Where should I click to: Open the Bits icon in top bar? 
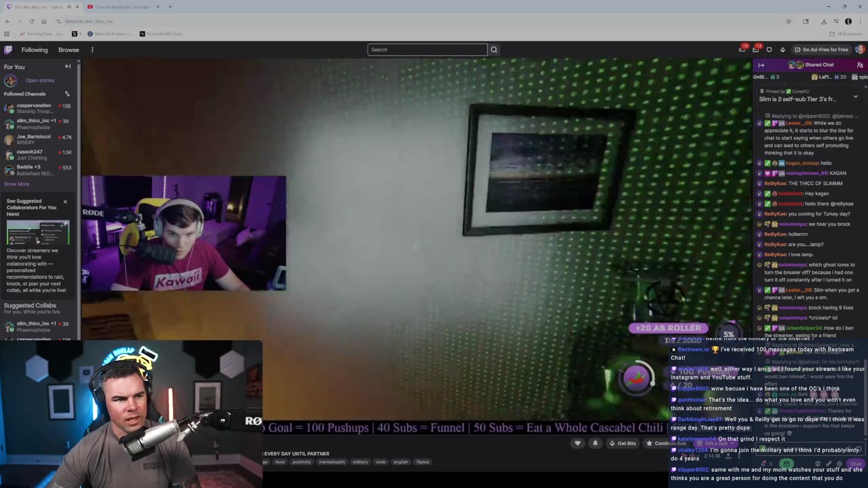click(x=783, y=49)
